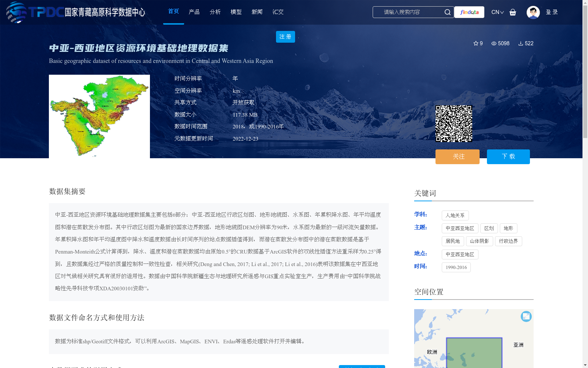Viewport: 588px width, 368px height.
Task: Toggle the map fullscreen expand control
Action: click(x=526, y=316)
